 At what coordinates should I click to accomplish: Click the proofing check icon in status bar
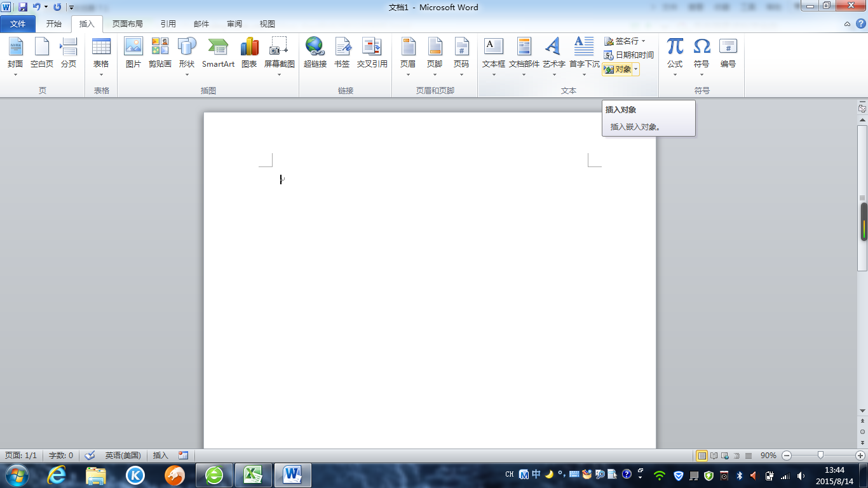(x=90, y=456)
